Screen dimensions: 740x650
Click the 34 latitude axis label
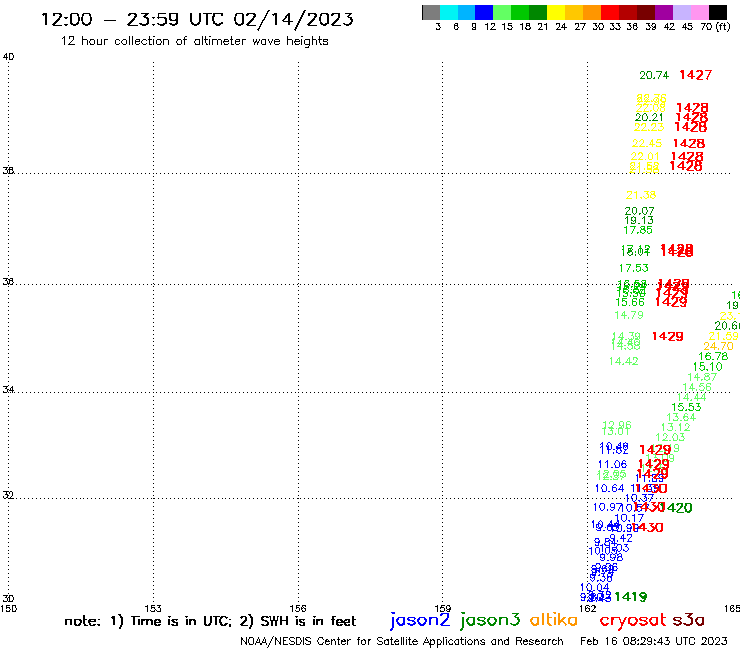click(8, 389)
